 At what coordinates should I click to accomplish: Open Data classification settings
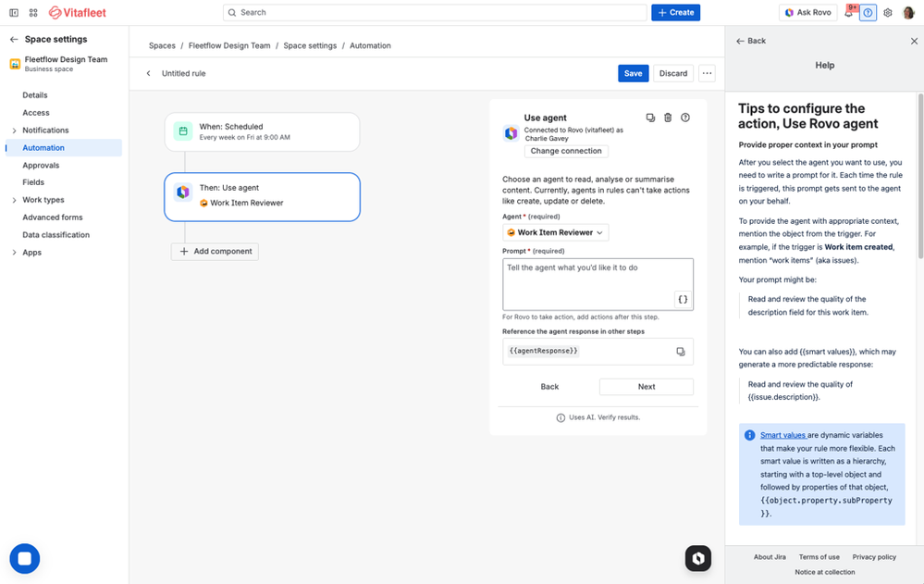pos(56,235)
